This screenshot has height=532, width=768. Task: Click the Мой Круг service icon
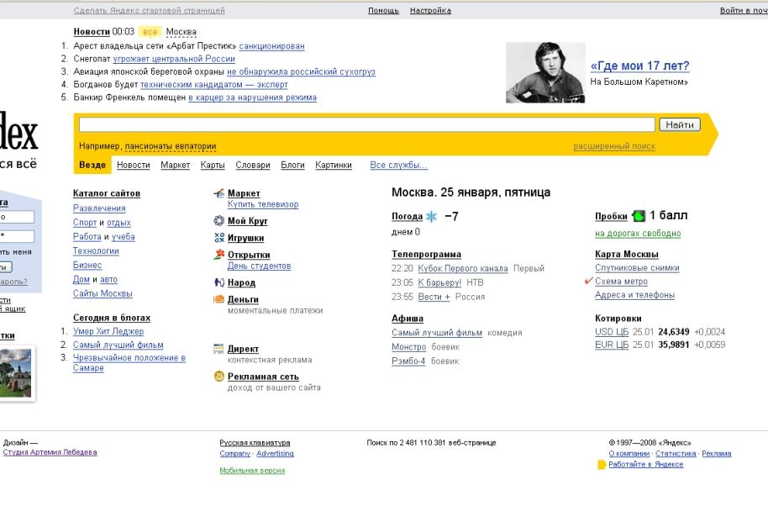click(219, 221)
